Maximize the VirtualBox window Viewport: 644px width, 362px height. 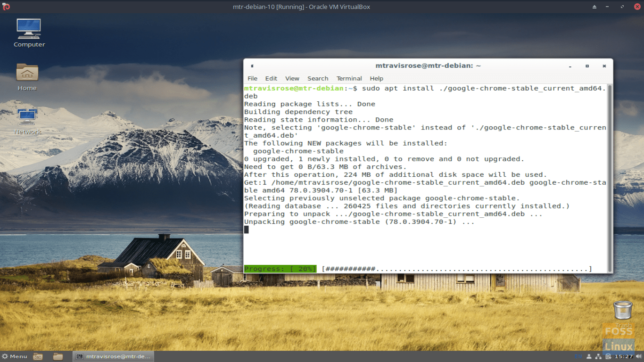[622, 7]
